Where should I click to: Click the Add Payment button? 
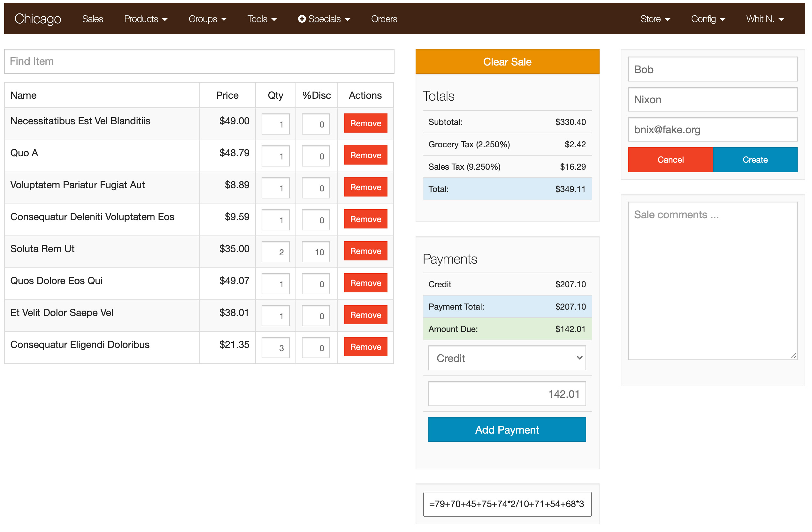point(507,430)
